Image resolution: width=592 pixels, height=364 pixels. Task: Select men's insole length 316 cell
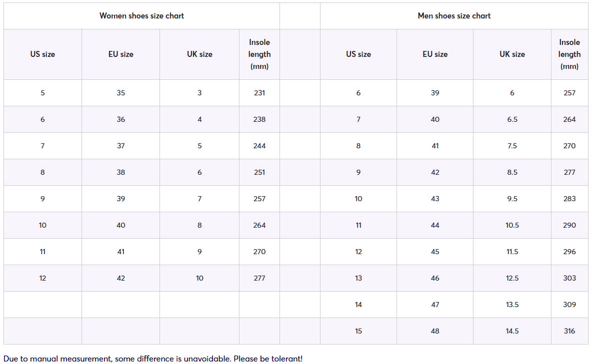tap(569, 331)
